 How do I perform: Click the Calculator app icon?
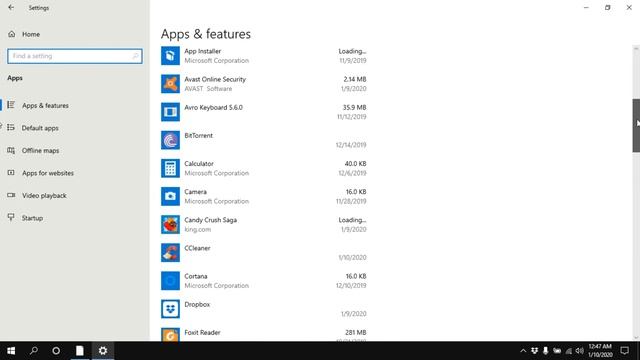click(170, 168)
